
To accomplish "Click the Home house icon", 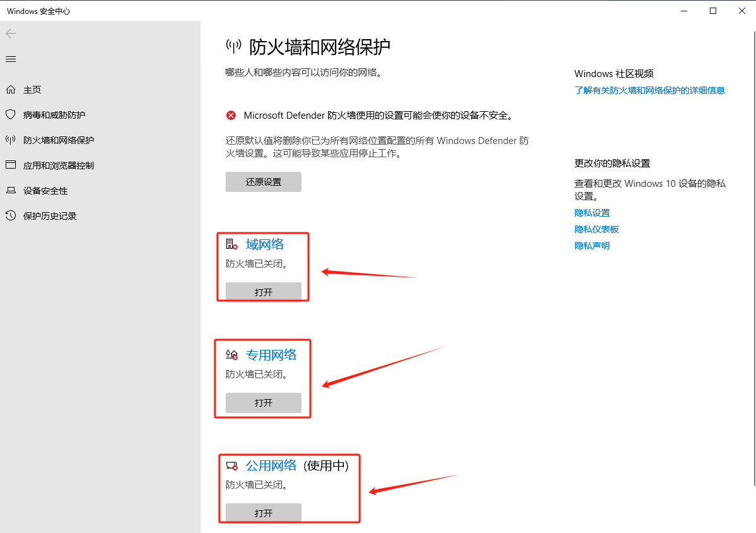I will pos(11,90).
